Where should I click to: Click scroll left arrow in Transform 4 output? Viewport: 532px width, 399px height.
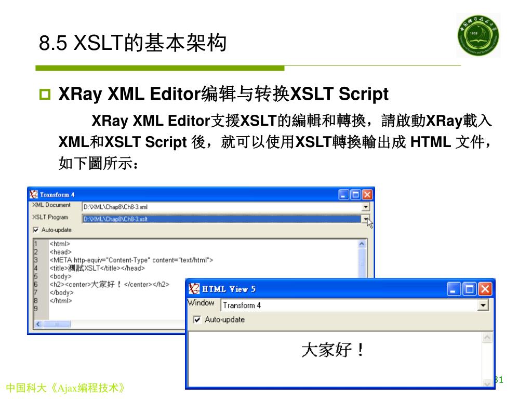(38, 324)
